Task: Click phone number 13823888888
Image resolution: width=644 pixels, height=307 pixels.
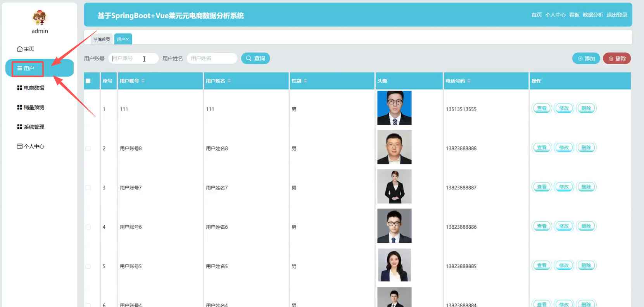Action: (x=461, y=148)
